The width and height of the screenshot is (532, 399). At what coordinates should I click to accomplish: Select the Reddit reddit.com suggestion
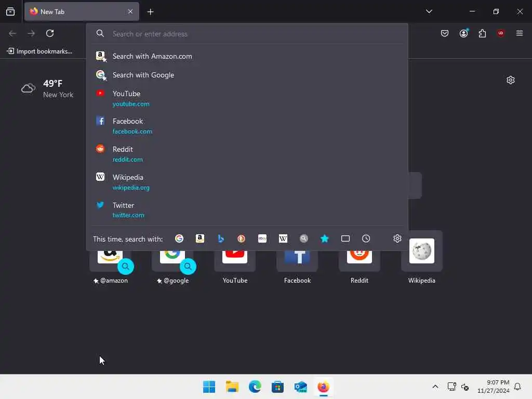(247, 154)
